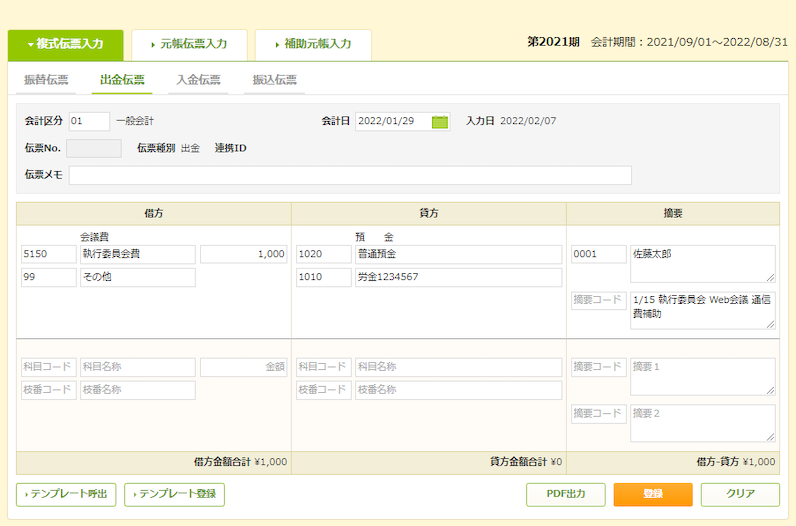Click the 会計区分 code field
The width and height of the screenshot is (796, 526).
pos(89,121)
